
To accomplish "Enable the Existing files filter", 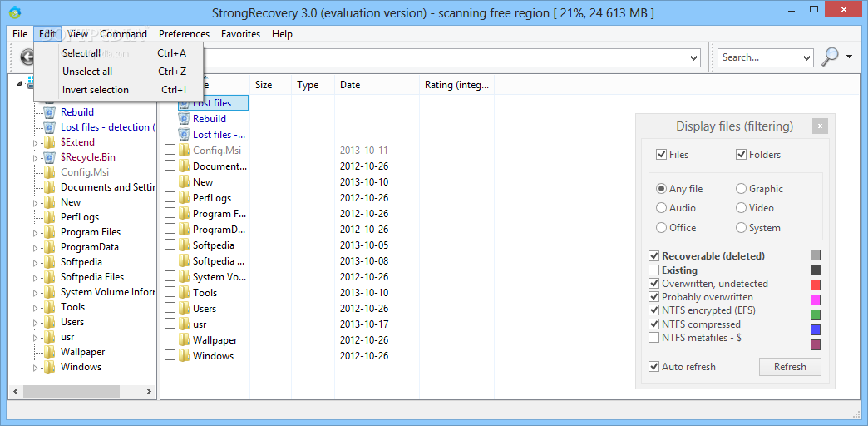I will [653, 270].
